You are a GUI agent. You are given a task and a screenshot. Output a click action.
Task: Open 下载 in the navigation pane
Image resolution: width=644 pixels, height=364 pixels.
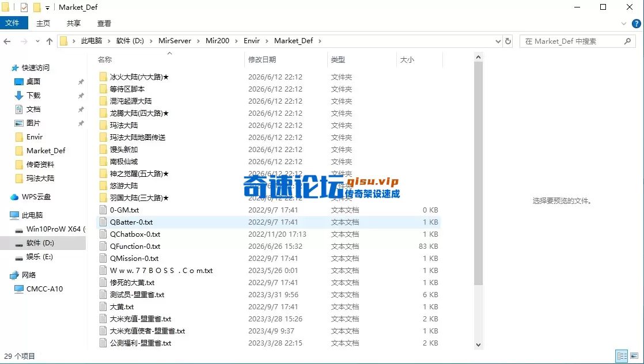point(33,95)
